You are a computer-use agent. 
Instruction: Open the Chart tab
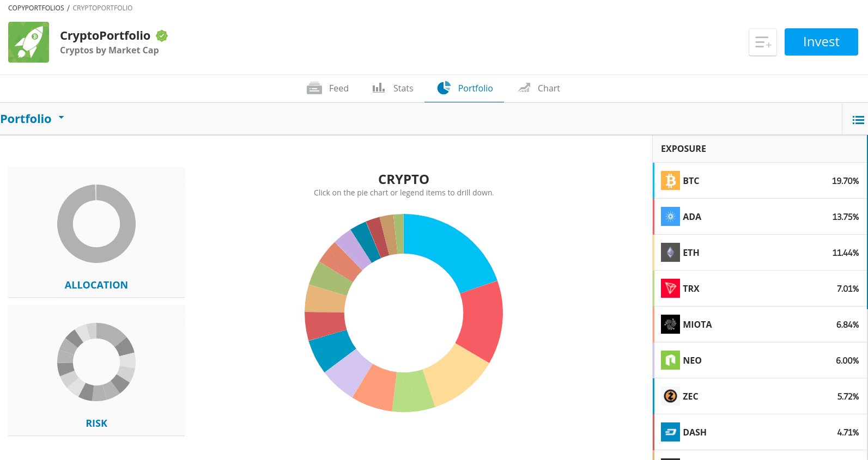pos(539,88)
